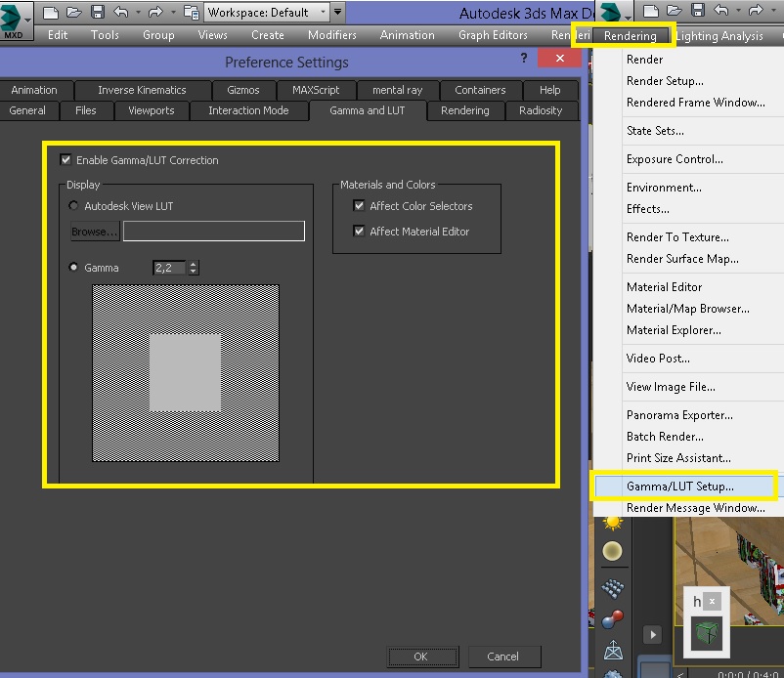
Task: Open the Workspace: Default dropdown
Action: (x=267, y=13)
